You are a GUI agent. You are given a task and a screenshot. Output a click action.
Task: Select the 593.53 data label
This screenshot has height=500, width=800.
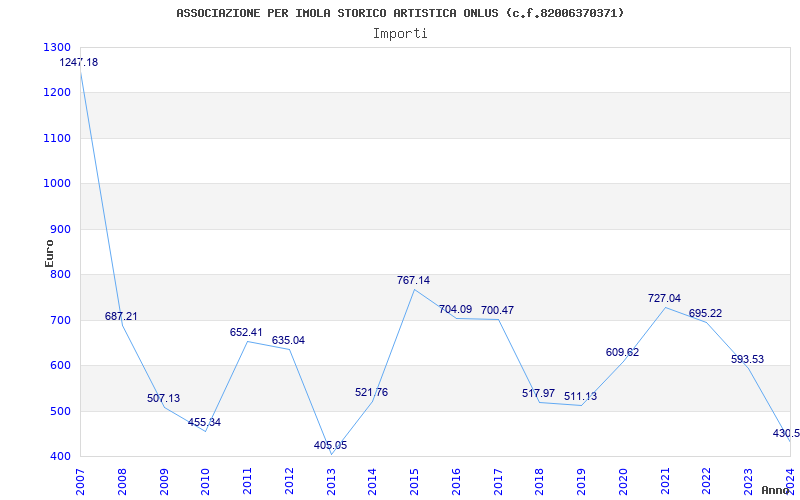pyautogui.click(x=747, y=359)
